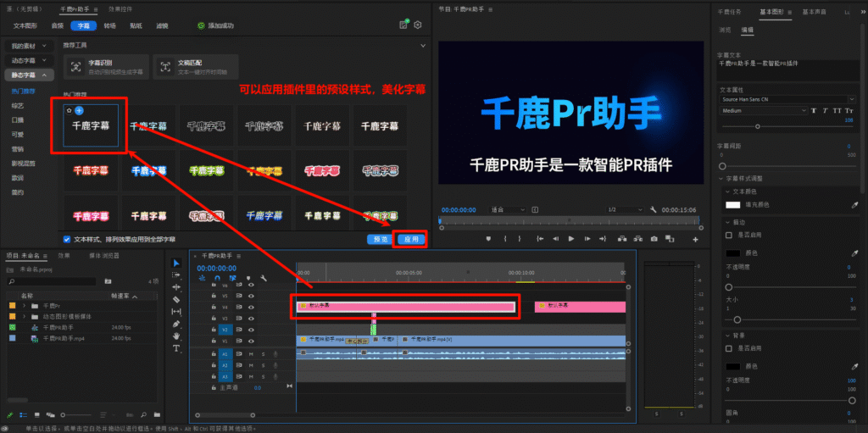Screen dimensions: 868x433
Task: Select the Track Select Forward tool
Action: (176, 275)
